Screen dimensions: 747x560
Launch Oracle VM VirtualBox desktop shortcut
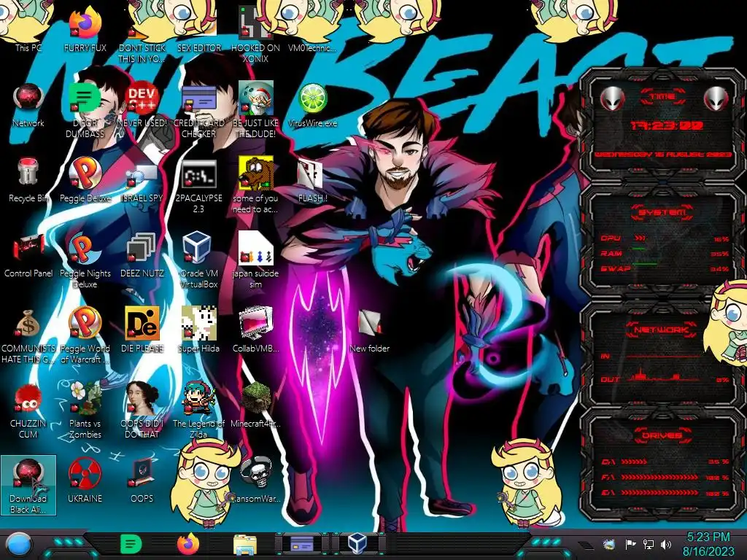tap(198, 261)
